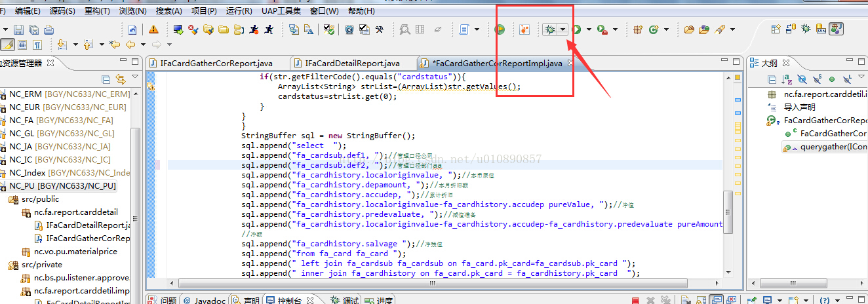Open the Back history dropdown arrow

point(143,45)
